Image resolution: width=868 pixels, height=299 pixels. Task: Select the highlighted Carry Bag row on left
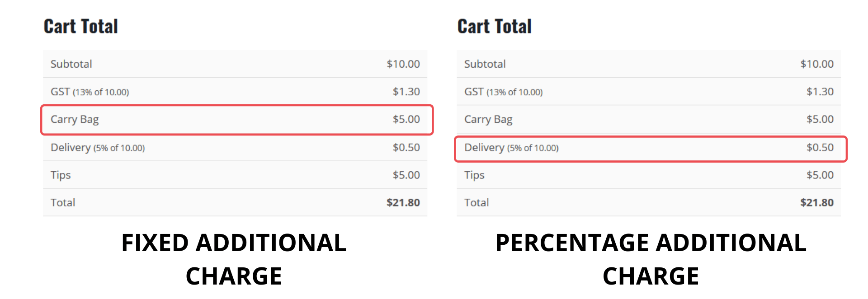coord(237,120)
